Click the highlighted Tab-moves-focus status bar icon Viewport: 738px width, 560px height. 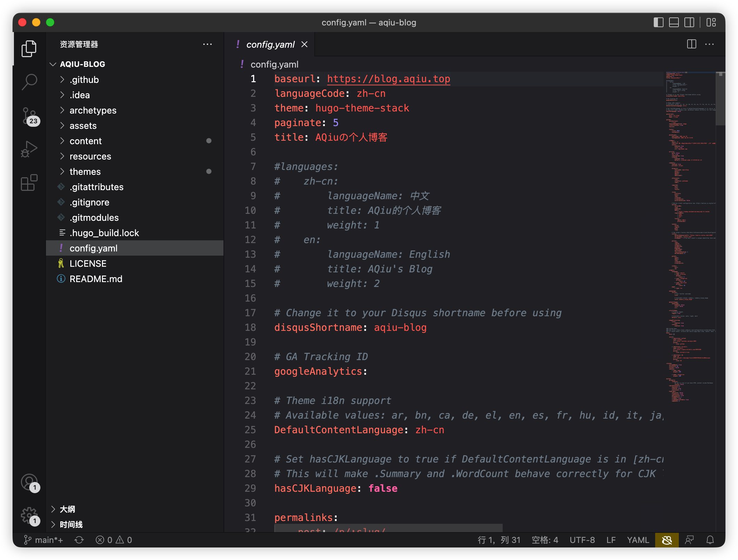pyautogui.click(x=667, y=540)
